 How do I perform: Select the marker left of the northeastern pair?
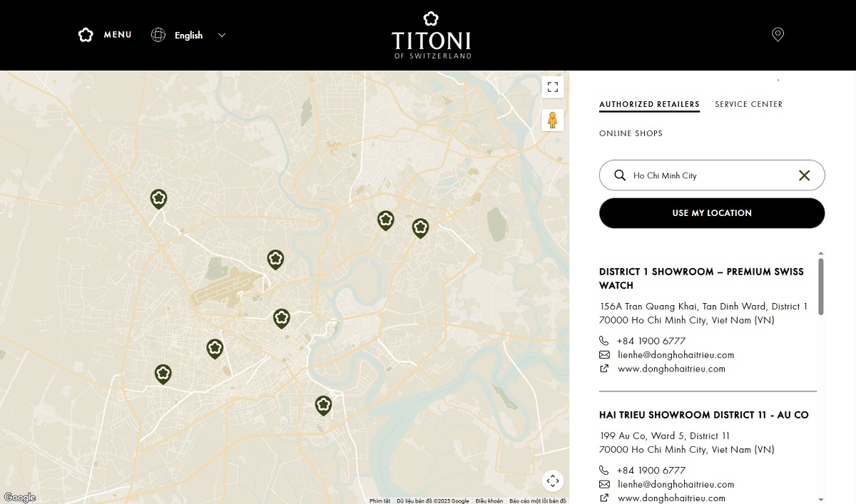(386, 220)
